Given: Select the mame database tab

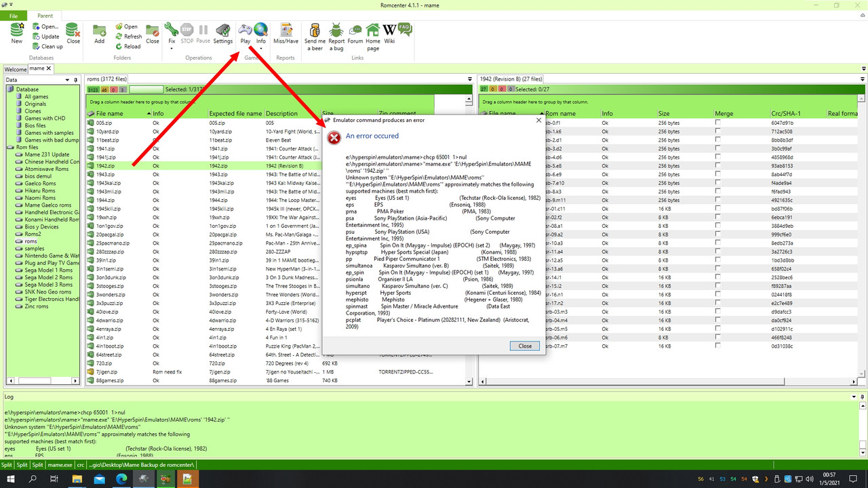Looking at the screenshot, I should click(37, 68).
